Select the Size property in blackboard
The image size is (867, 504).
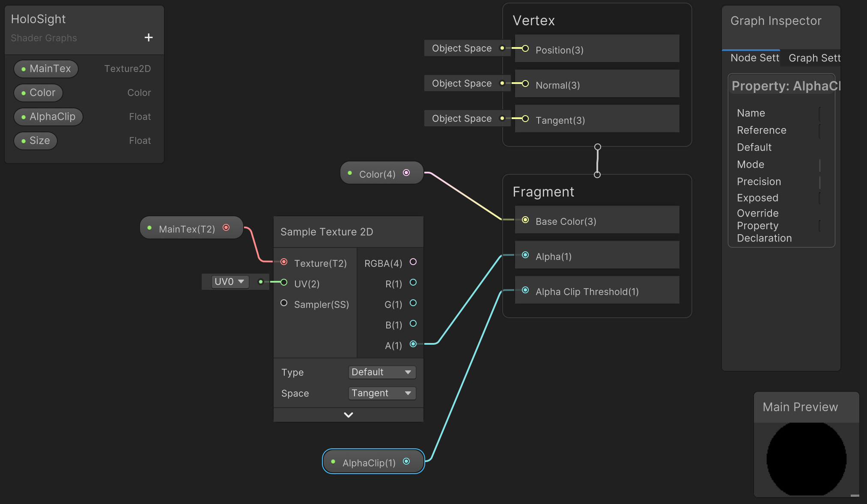pos(36,140)
